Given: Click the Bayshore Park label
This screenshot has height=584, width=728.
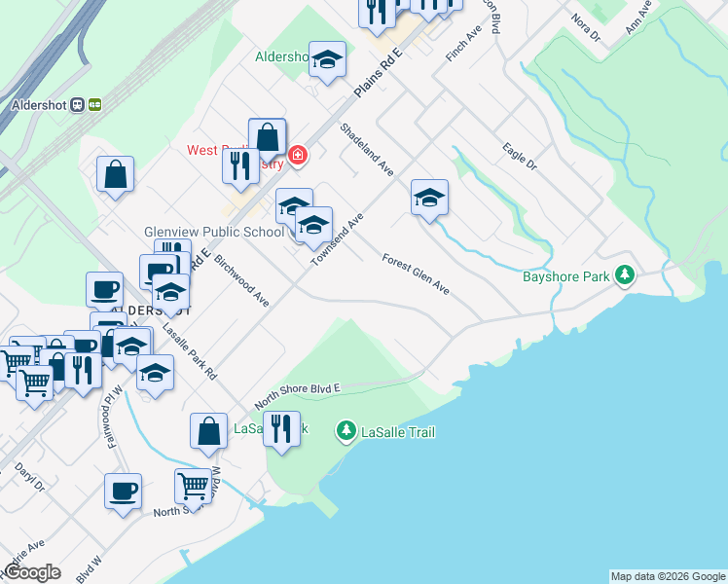Looking at the screenshot, I should click(x=566, y=276).
